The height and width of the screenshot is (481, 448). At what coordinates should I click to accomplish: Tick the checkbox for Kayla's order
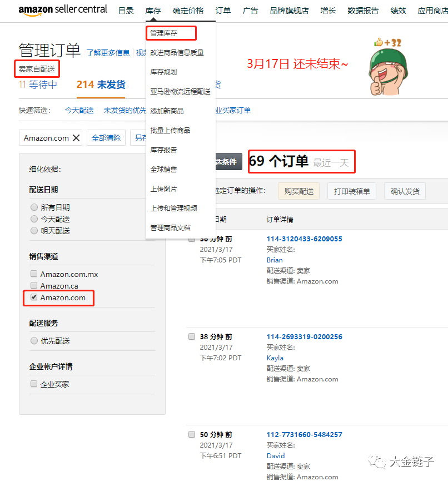[192, 337]
